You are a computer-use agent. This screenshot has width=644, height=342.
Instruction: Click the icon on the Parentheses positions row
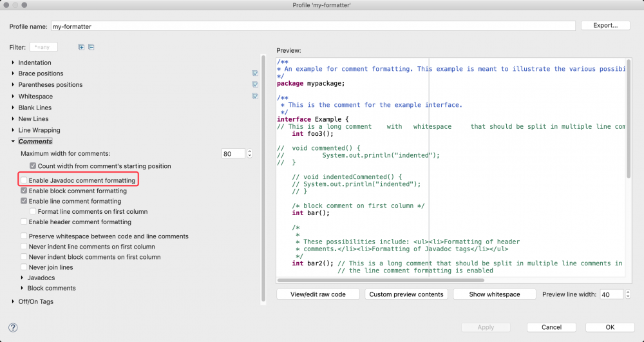[256, 85]
